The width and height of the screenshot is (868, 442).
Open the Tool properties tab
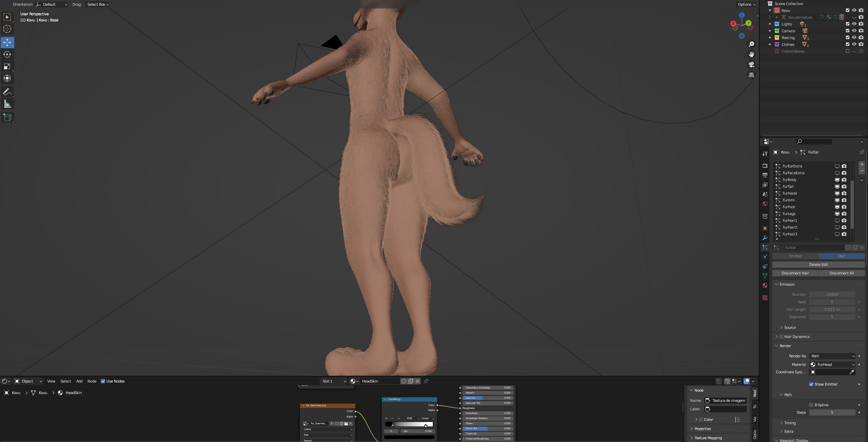(765, 154)
